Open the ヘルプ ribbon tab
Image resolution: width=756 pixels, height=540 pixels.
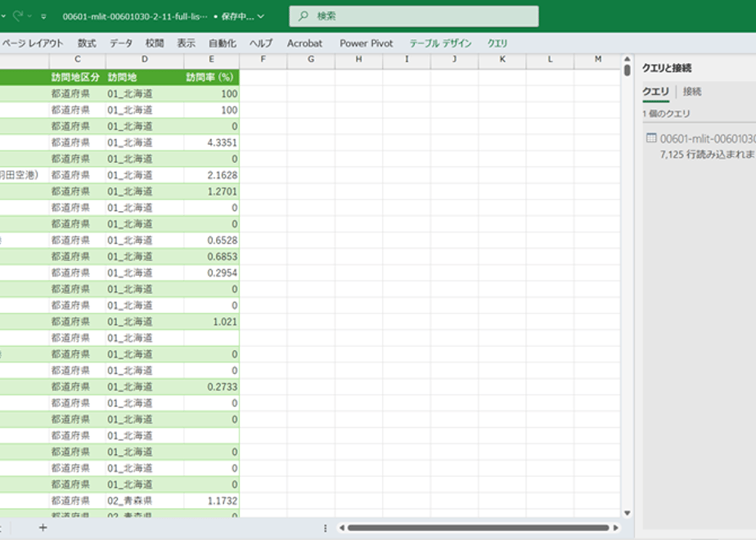coord(261,43)
